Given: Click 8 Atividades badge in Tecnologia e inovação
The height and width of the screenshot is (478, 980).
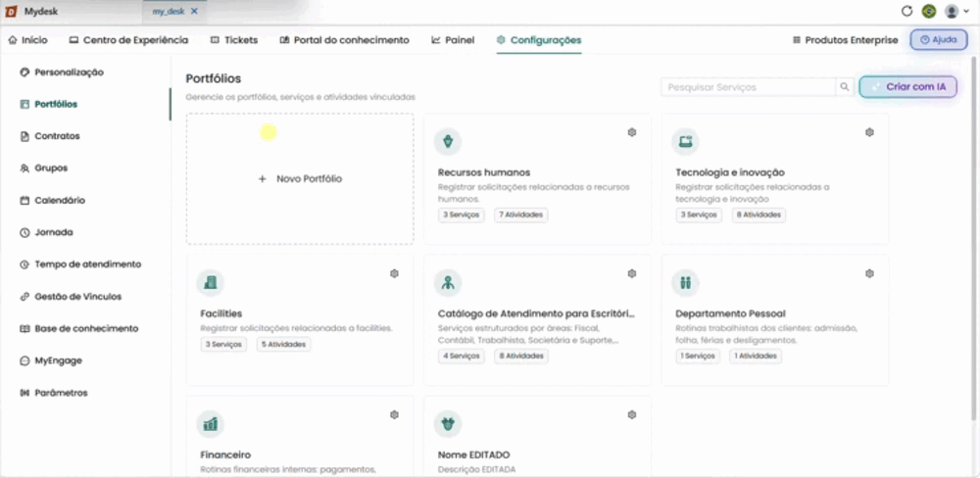Looking at the screenshot, I should click(759, 215).
